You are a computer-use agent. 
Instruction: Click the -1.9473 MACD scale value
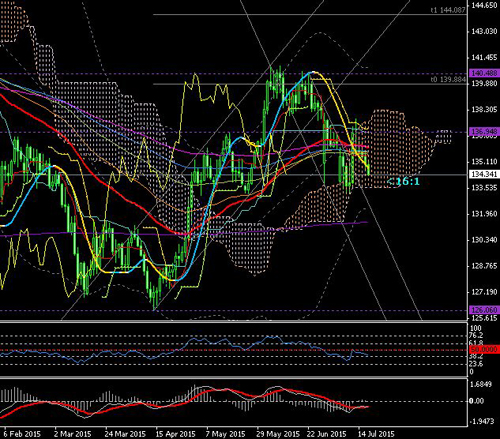coord(481,421)
